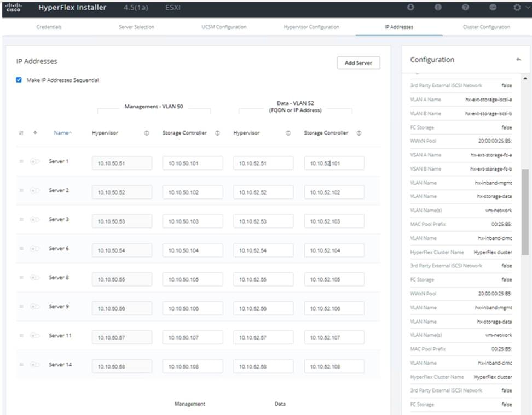
Task: Open the help question-mark icon
Action: click(465, 7)
